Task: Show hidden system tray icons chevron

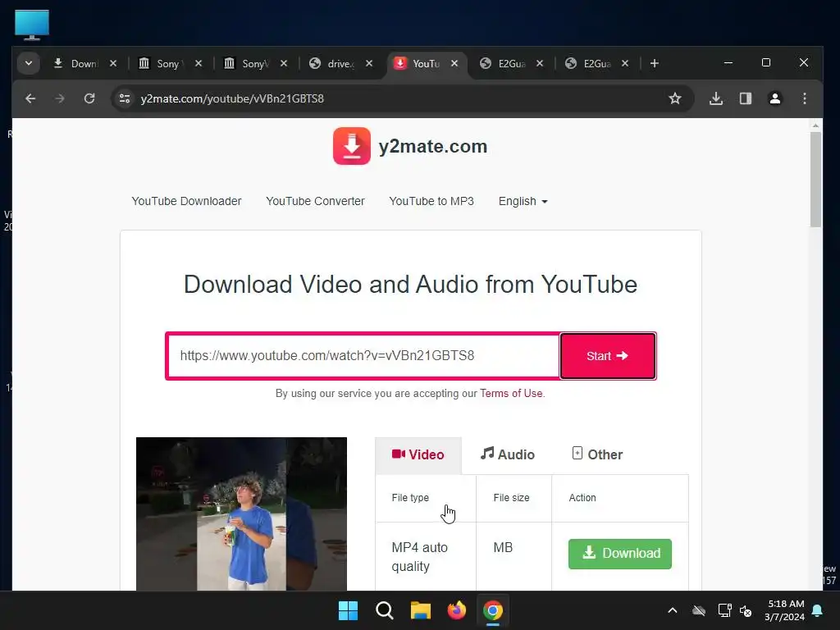Action: pos(673,610)
